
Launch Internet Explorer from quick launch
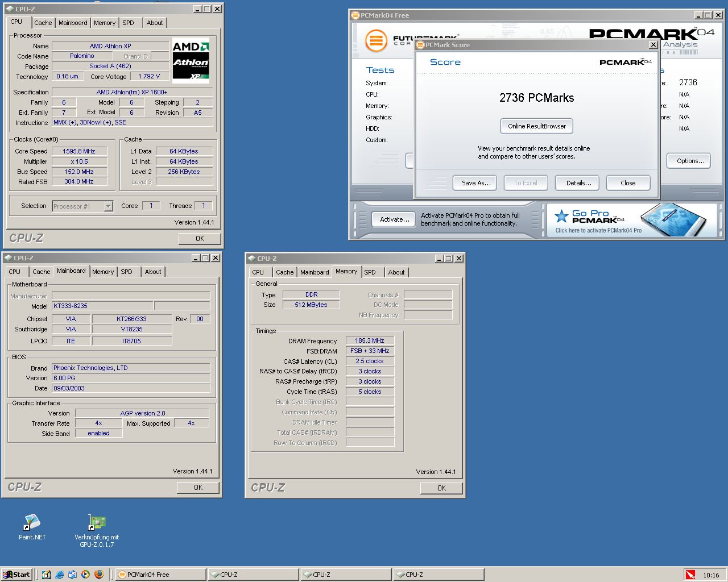click(x=60, y=575)
